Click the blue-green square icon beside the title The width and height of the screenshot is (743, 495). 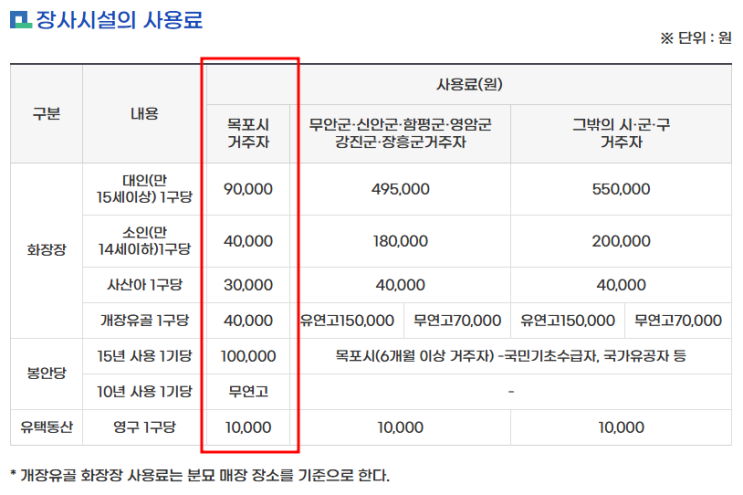click(20, 19)
